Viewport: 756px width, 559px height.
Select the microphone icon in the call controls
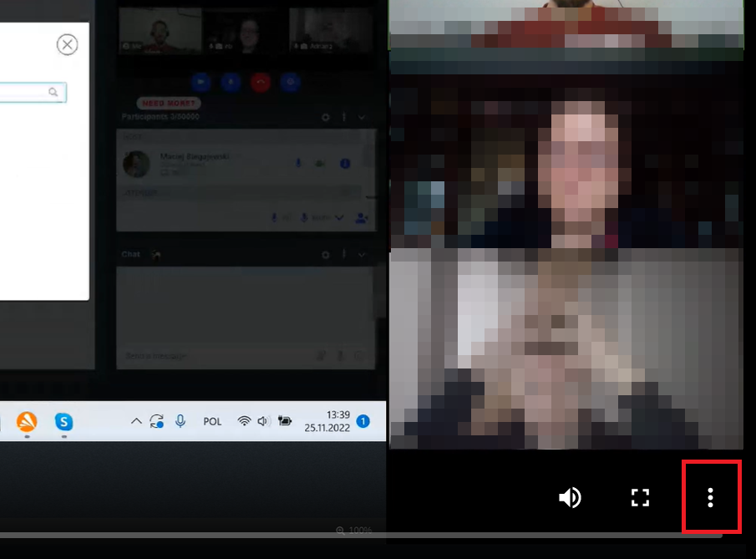click(x=231, y=82)
